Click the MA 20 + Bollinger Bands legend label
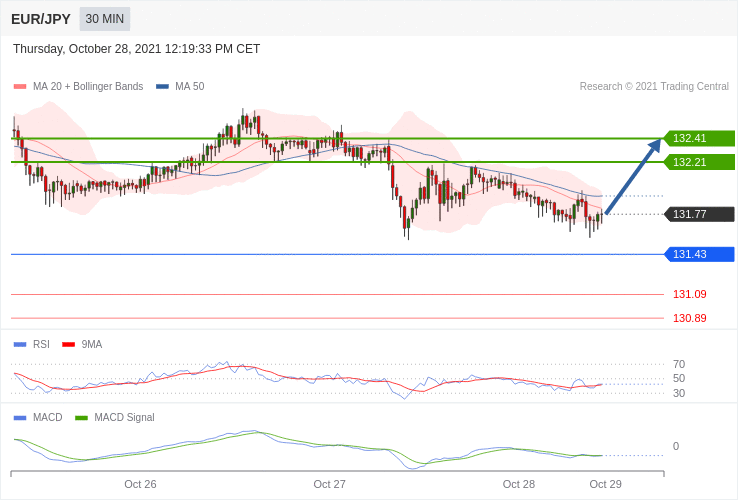 tap(88, 87)
